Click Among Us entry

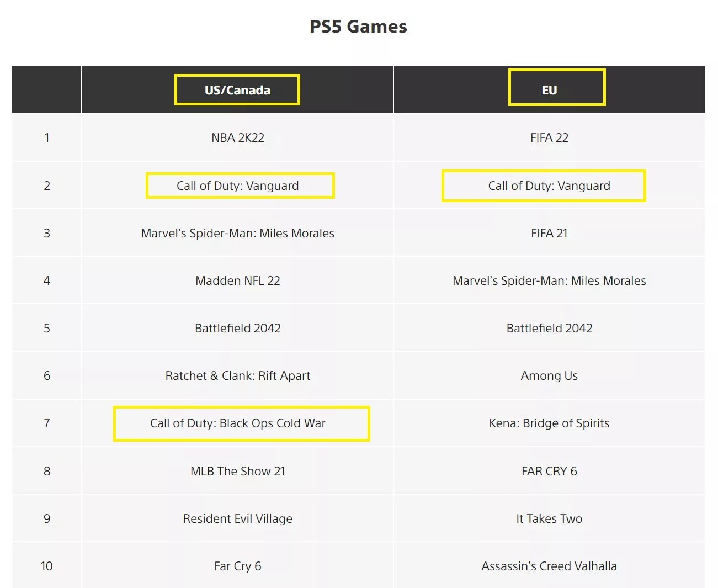point(549,375)
